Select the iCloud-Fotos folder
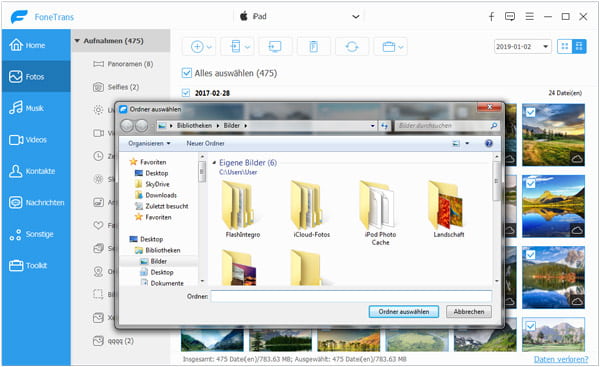The width and height of the screenshot is (600, 367). click(x=311, y=209)
